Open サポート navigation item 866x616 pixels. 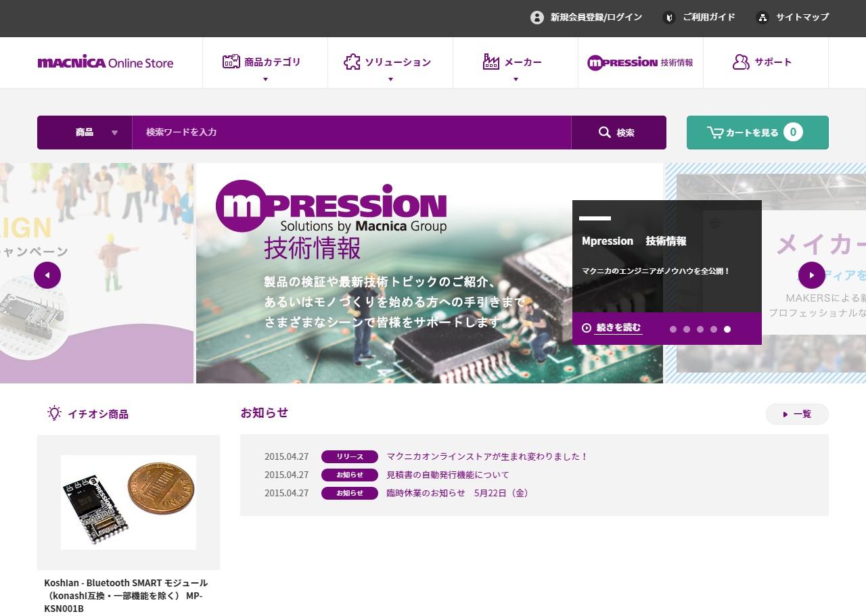[x=766, y=62]
